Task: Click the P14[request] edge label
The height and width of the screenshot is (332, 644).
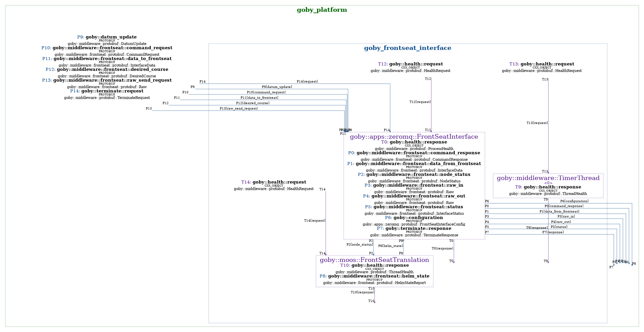Action: (x=307, y=82)
